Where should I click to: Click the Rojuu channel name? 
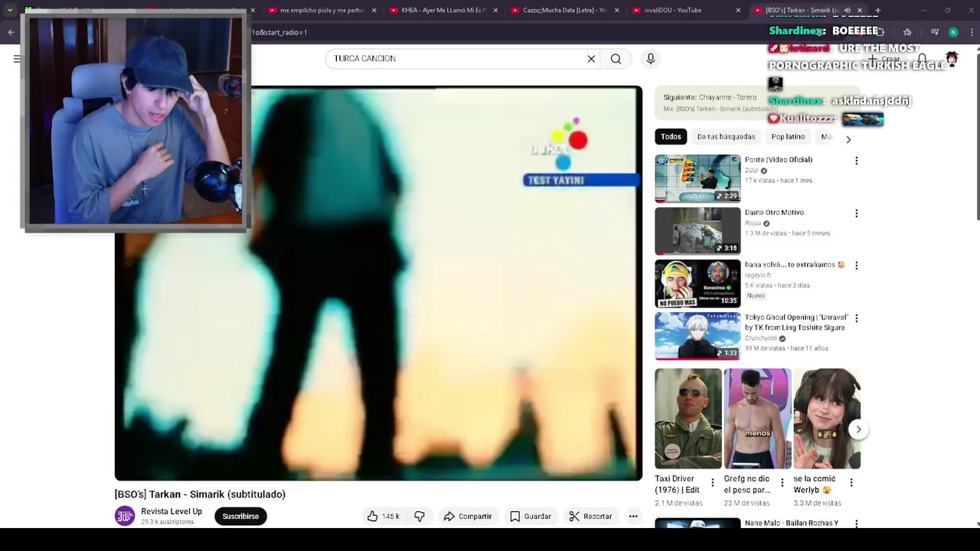(753, 223)
